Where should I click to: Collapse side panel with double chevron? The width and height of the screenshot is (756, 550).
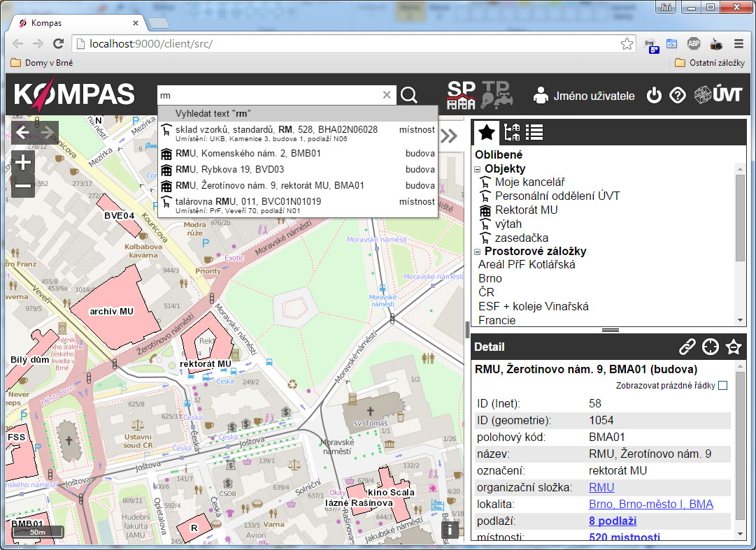450,136
